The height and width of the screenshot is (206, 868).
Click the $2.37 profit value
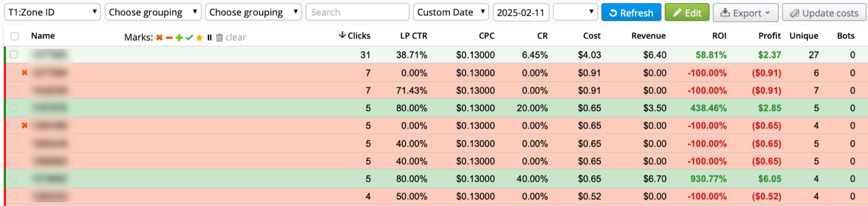point(769,55)
